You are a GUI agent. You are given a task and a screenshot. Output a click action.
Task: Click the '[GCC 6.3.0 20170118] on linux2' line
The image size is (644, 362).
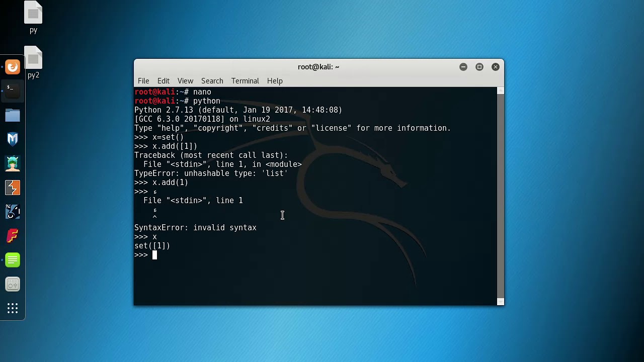[202, 119]
